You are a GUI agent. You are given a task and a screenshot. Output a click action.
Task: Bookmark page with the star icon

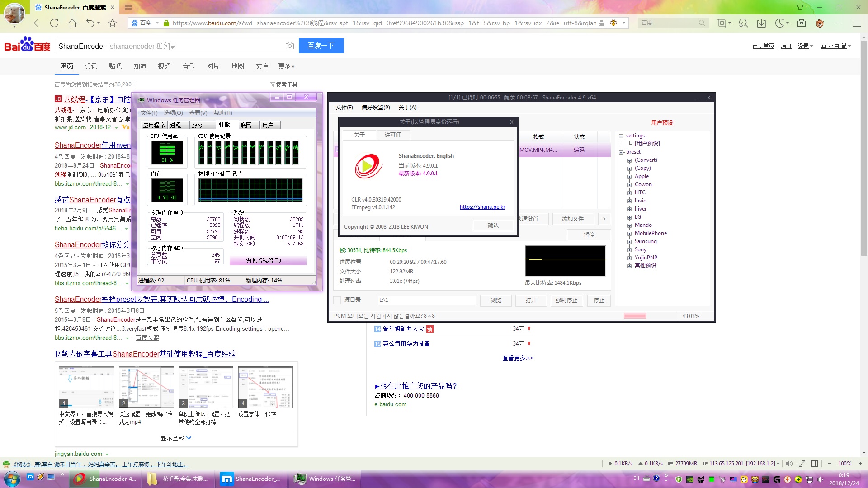(113, 23)
